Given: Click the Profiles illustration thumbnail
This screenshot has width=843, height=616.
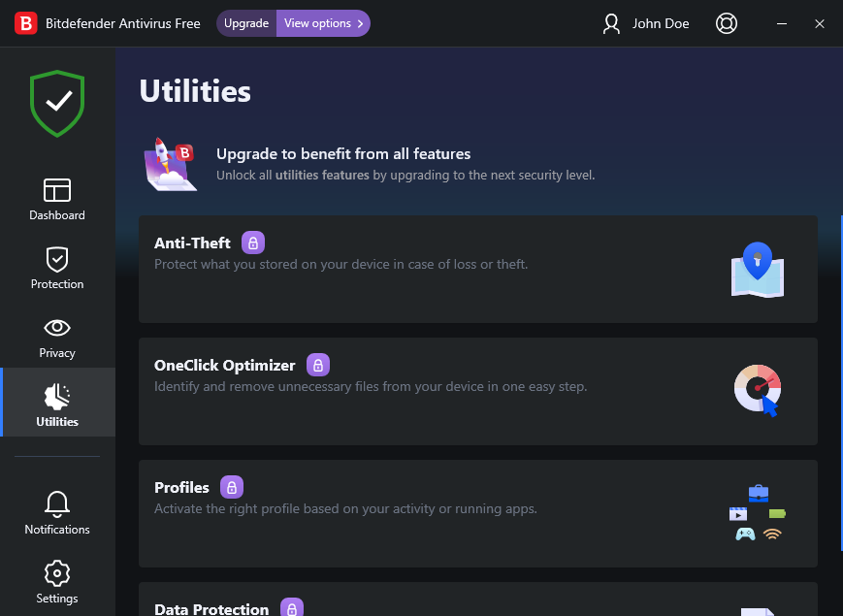Looking at the screenshot, I should (x=757, y=513).
